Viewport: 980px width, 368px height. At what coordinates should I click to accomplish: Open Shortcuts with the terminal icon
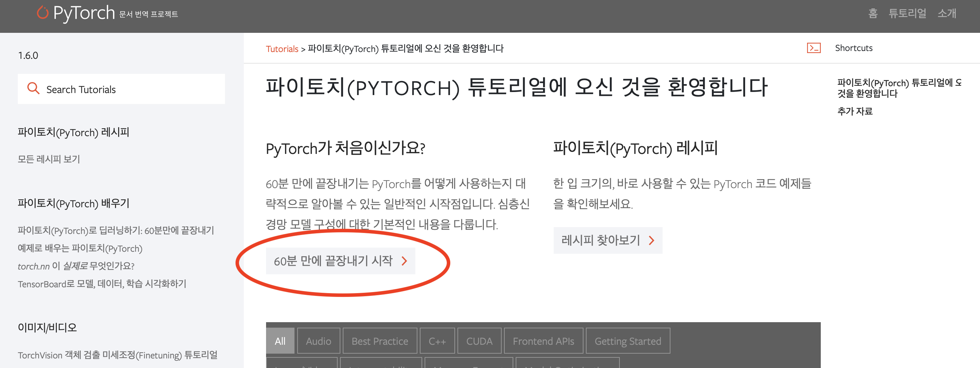pos(814,48)
